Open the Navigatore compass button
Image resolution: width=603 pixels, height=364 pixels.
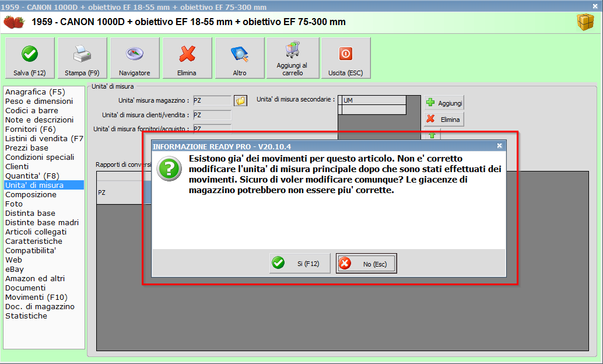pos(135,58)
